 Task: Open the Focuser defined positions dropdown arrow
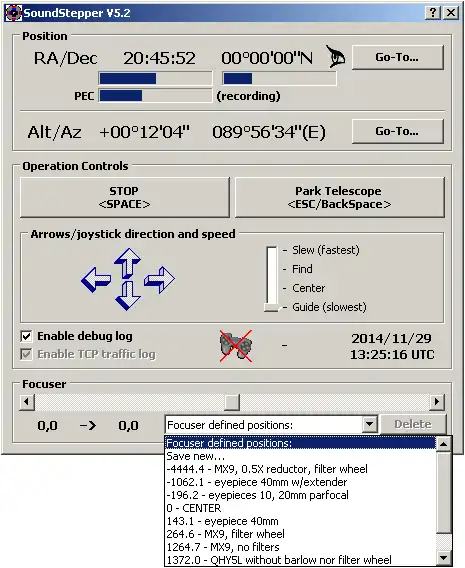click(x=369, y=424)
